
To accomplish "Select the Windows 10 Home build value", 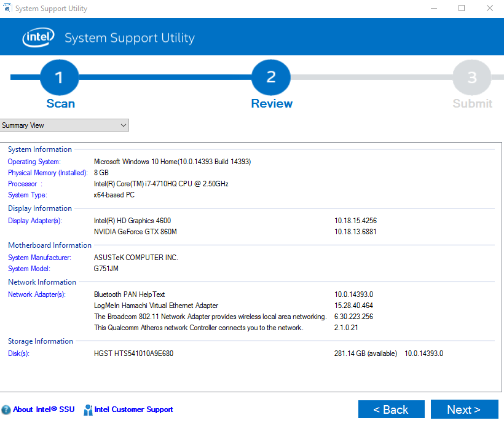I will click(172, 162).
